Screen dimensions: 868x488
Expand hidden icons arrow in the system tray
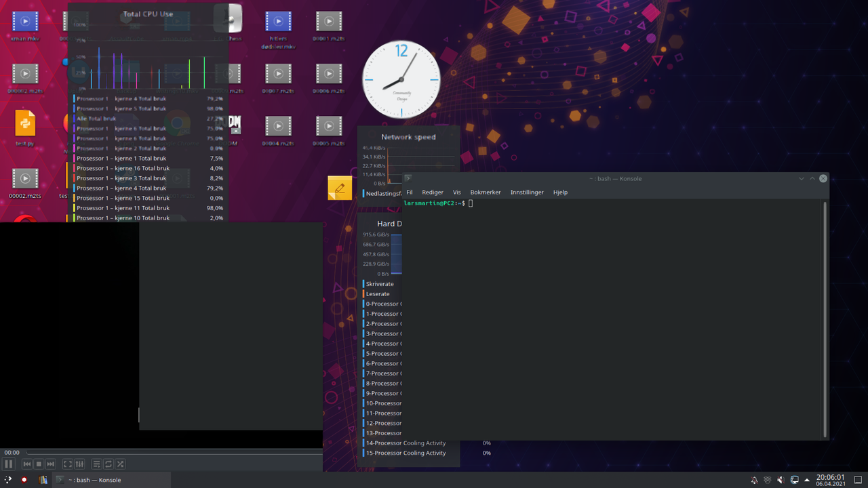[x=807, y=479]
